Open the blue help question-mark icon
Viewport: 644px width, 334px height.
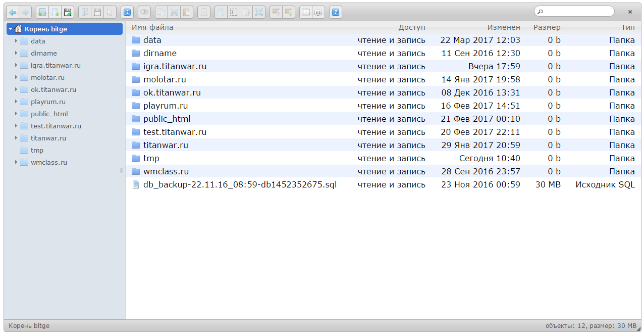[x=336, y=12]
